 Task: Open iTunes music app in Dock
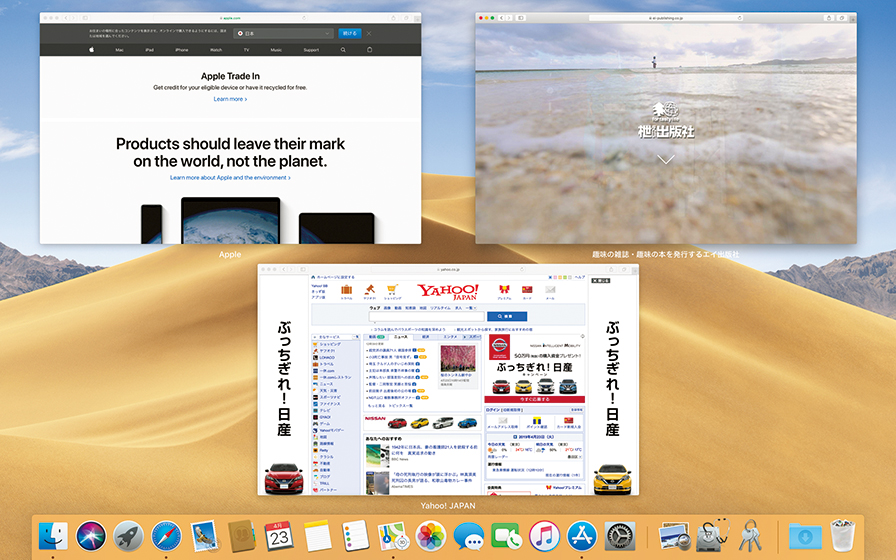pos(544,536)
